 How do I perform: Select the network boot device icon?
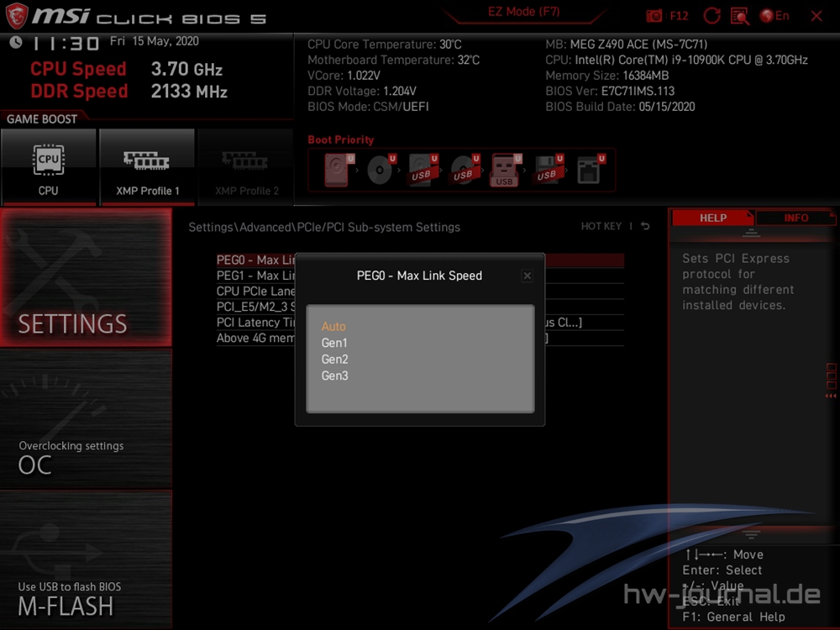(x=591, y=170)
